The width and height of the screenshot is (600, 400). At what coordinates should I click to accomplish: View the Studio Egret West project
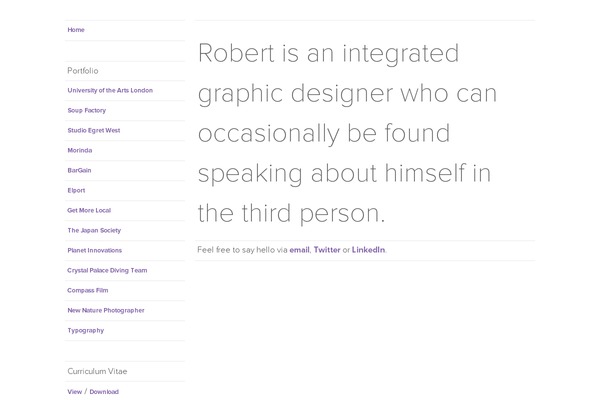[94, 130]
